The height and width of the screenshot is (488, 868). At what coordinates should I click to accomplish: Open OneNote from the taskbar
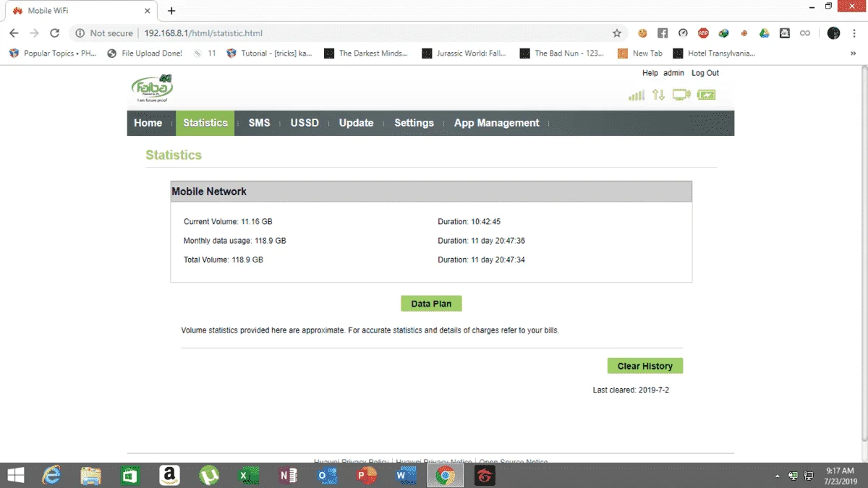coord(288,475)
